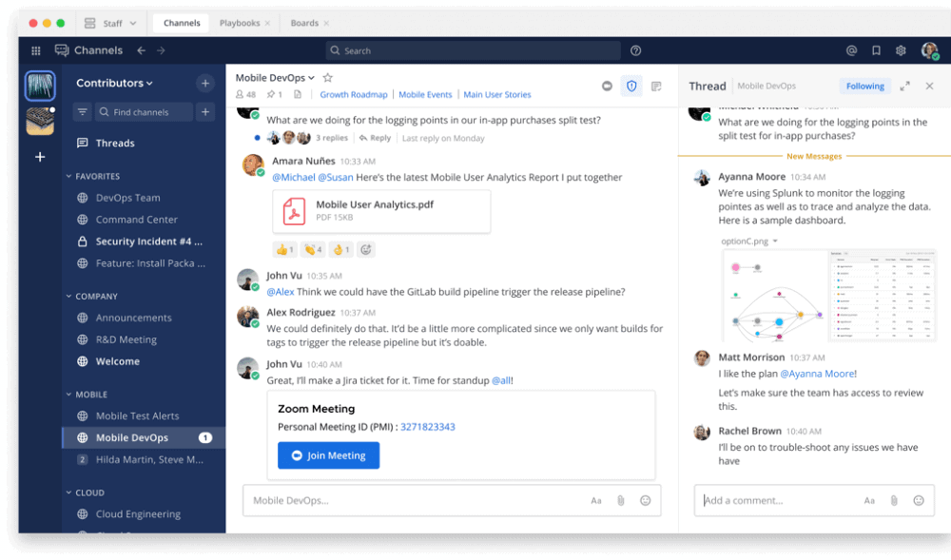Open the channel info panel icon

click(656, 87)
